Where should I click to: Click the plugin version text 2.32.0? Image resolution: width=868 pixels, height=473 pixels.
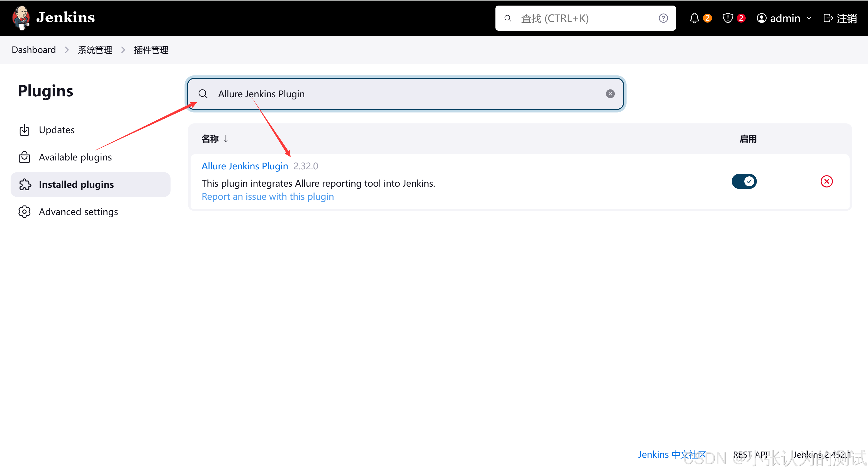(x=306, y=166)
